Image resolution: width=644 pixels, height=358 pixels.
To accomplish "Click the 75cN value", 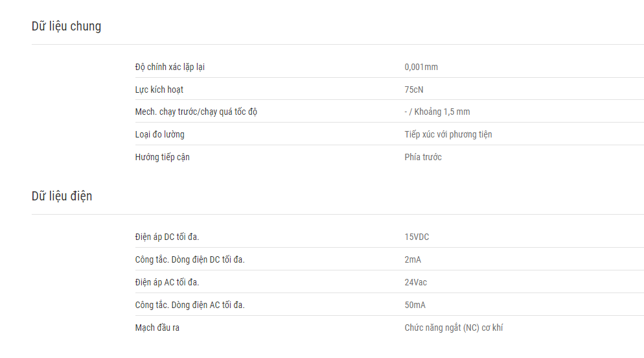I will click(x=413, y=89).
